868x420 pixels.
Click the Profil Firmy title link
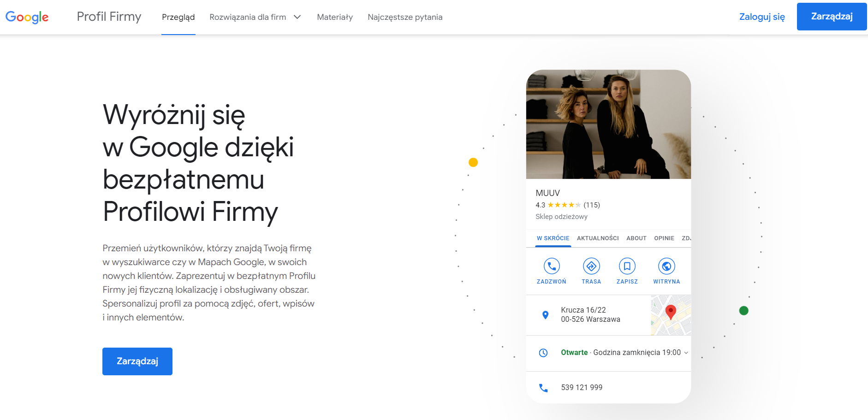109,17
